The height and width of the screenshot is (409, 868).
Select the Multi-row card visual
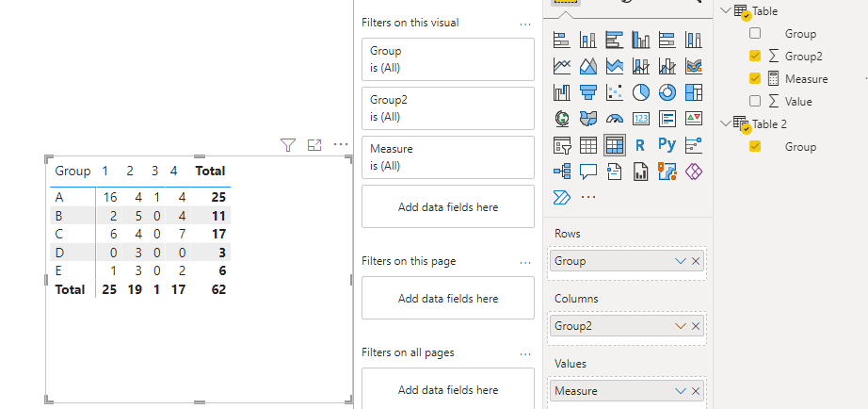[667, 119]
